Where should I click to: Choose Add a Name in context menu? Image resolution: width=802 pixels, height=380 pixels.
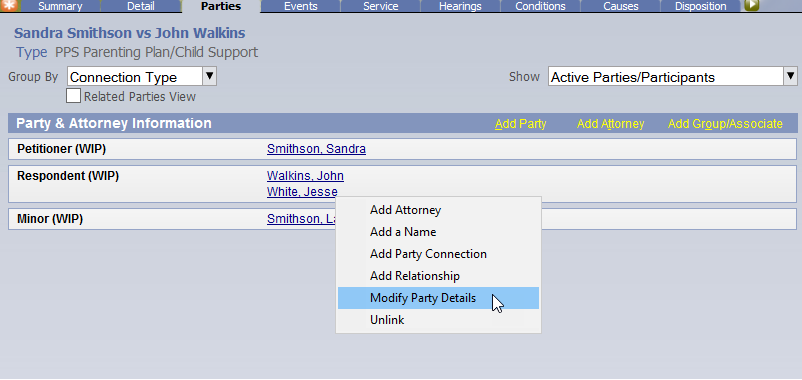pyautogui.click(x=438, y=232)
